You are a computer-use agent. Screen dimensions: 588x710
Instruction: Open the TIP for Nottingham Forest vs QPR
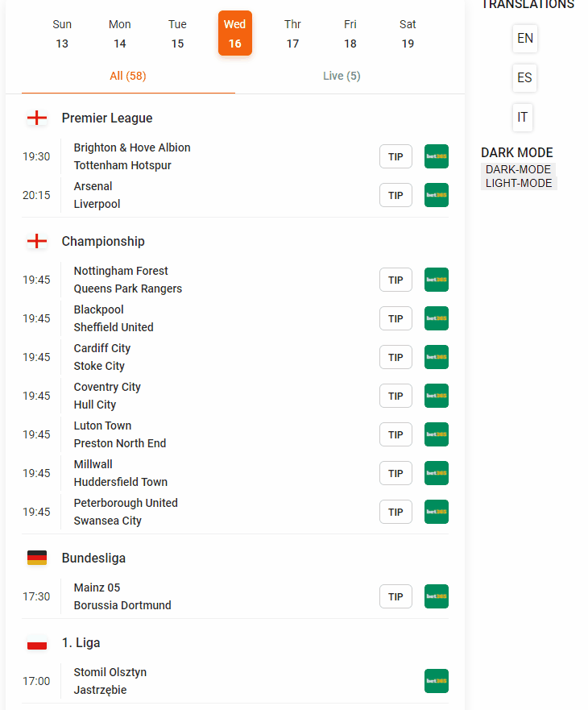pos(395,280)
